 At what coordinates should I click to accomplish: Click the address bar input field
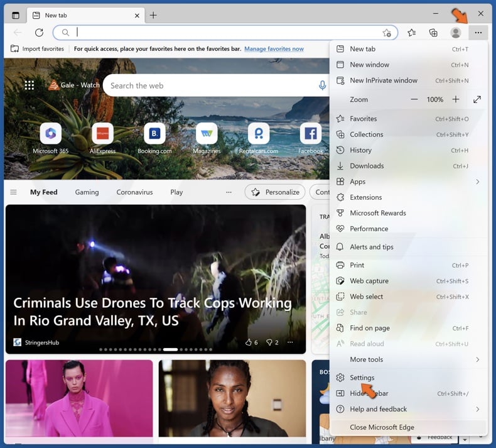(226, 33)
